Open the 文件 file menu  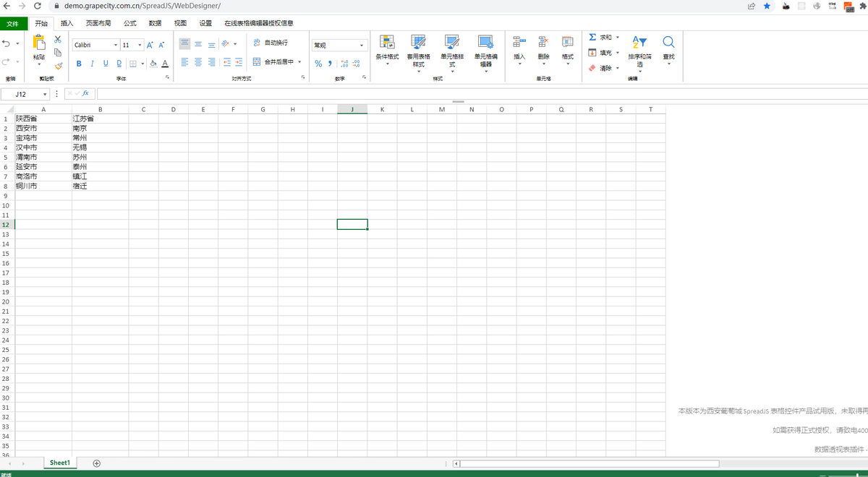12,23
